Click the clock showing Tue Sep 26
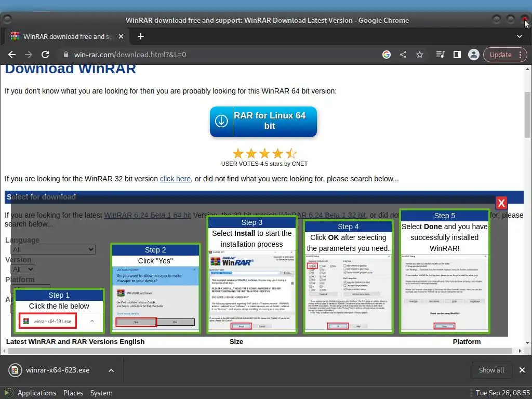This screenshot has height=399, width=532. pos(502,393)
